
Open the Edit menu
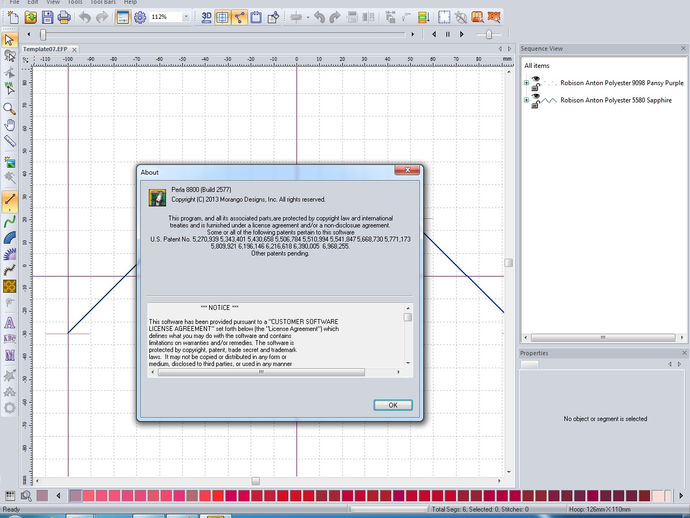tap(33, 2)
